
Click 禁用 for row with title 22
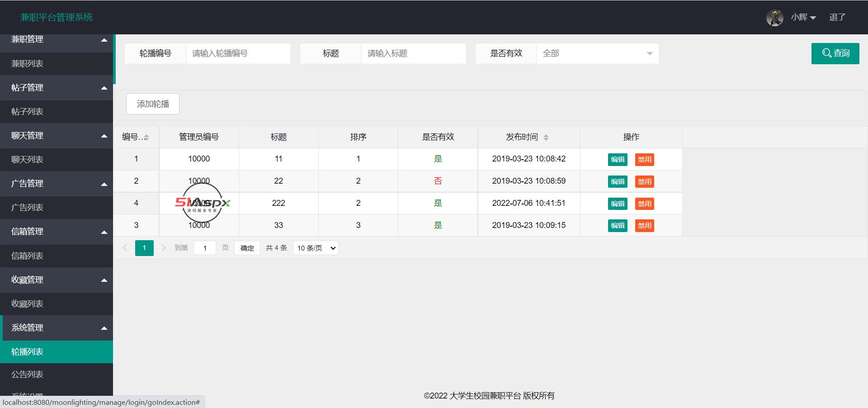[645, 181]
